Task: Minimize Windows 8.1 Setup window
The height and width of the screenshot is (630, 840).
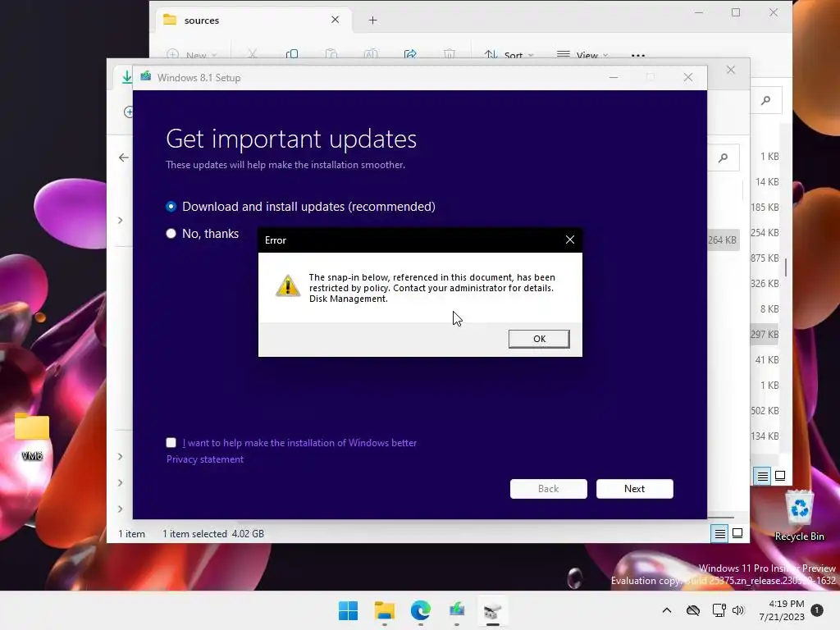Action: (614, 78)
